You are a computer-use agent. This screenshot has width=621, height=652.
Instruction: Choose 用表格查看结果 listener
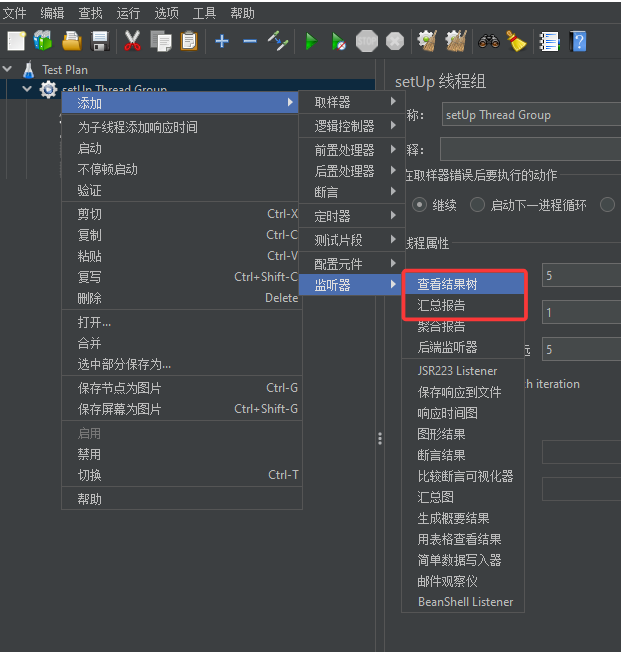463,539
